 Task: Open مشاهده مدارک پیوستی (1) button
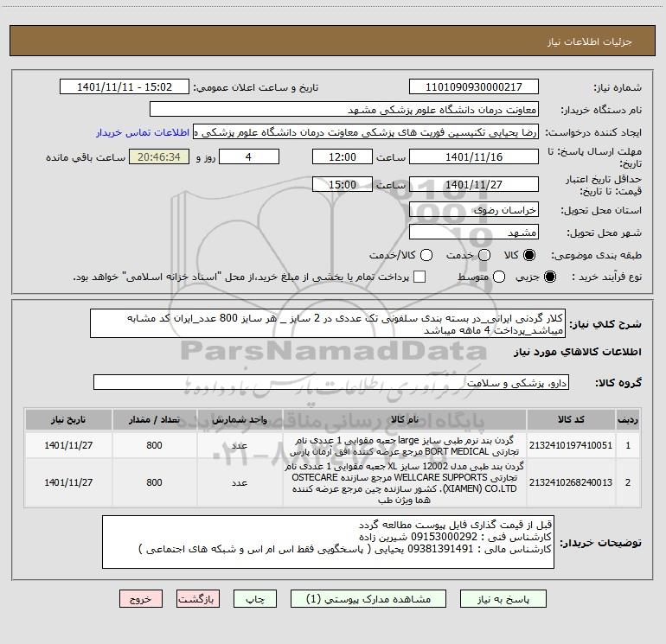(368, 599)
